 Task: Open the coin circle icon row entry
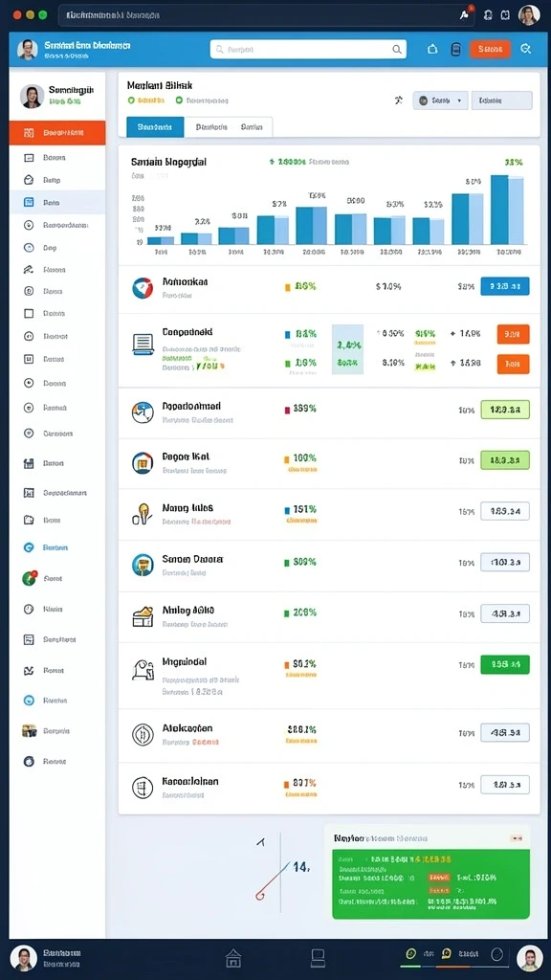tap(143, 734)
